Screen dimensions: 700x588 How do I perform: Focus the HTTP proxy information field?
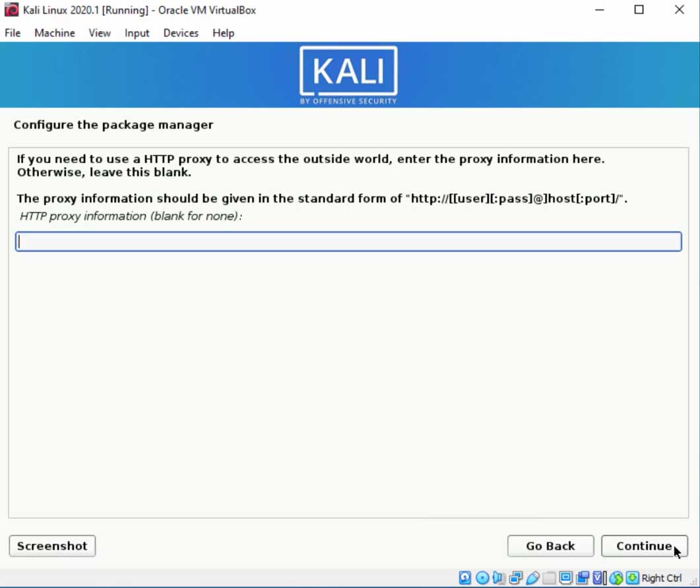(348, 242)
